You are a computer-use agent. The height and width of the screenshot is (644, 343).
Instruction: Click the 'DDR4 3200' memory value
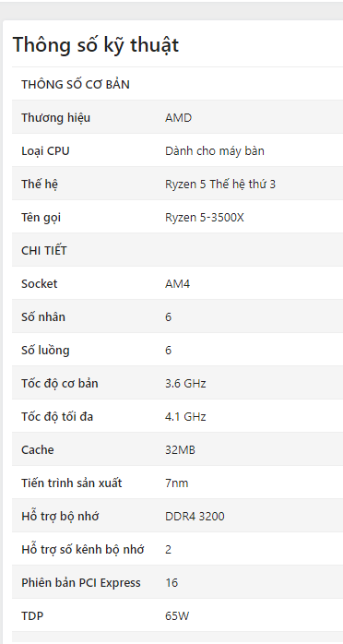[x=195, y=517]
